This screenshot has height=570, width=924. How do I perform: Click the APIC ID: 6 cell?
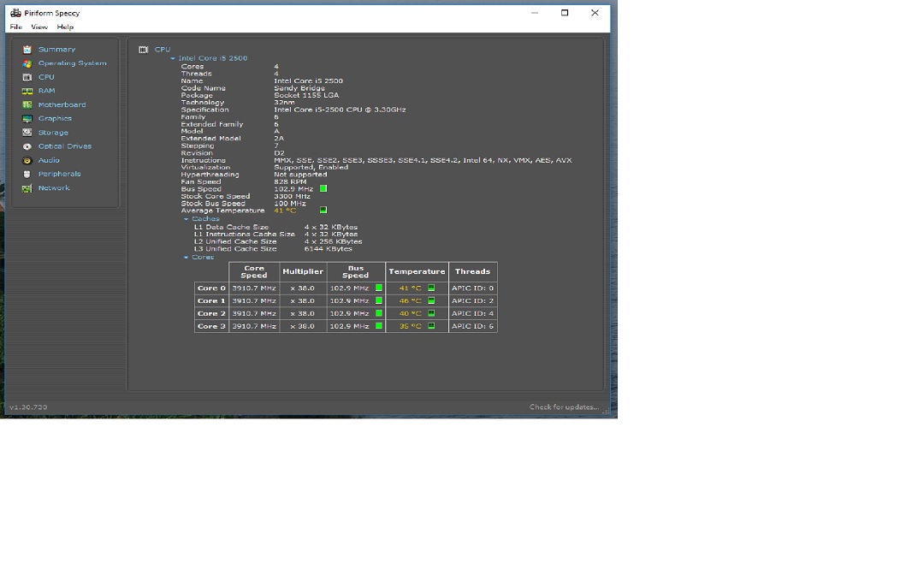coord(472,326)
